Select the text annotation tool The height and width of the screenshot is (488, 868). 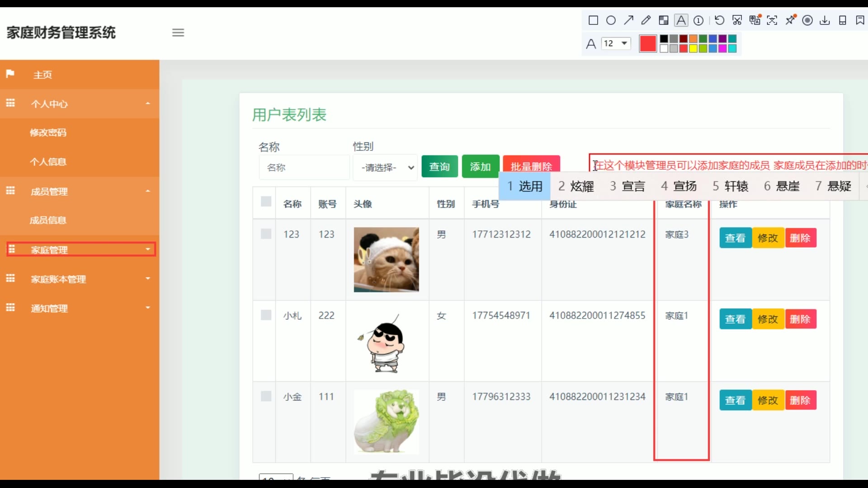(x=681, y=20)
